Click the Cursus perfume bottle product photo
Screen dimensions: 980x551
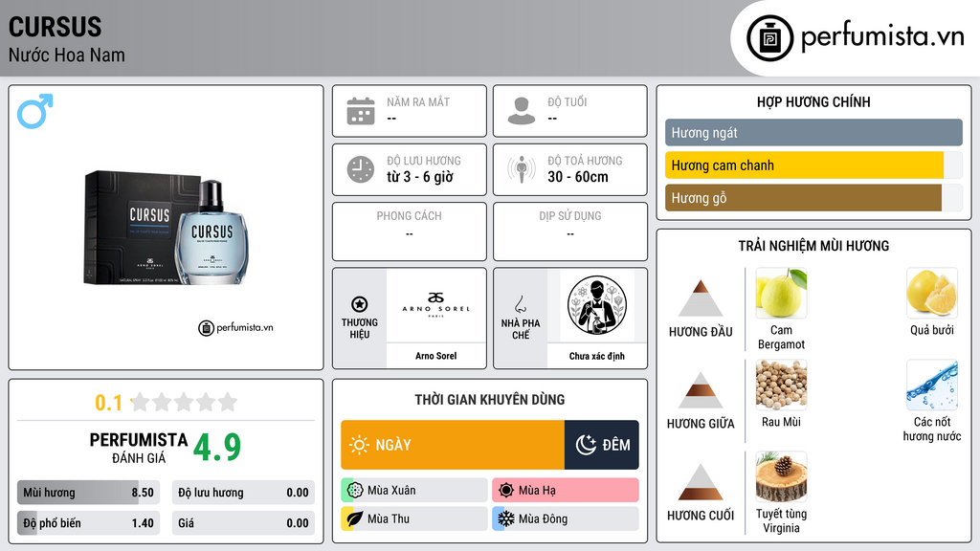tap(167, 228)
